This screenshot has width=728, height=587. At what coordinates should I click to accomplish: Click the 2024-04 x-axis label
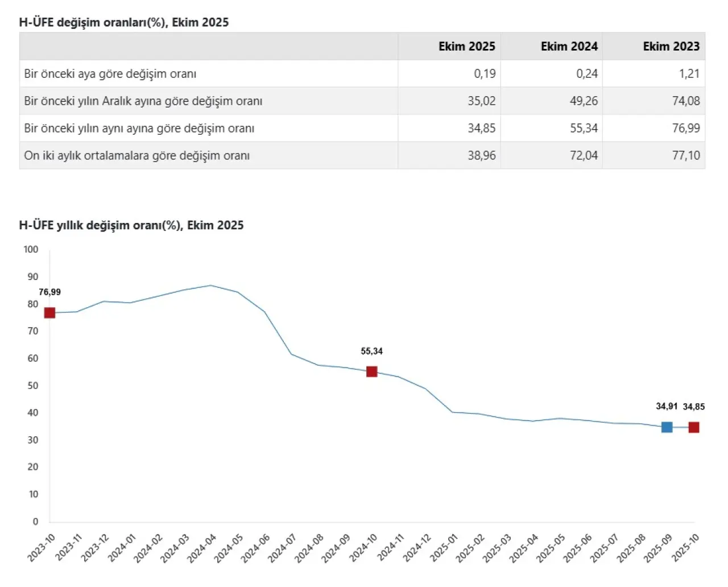coord(202,548)
